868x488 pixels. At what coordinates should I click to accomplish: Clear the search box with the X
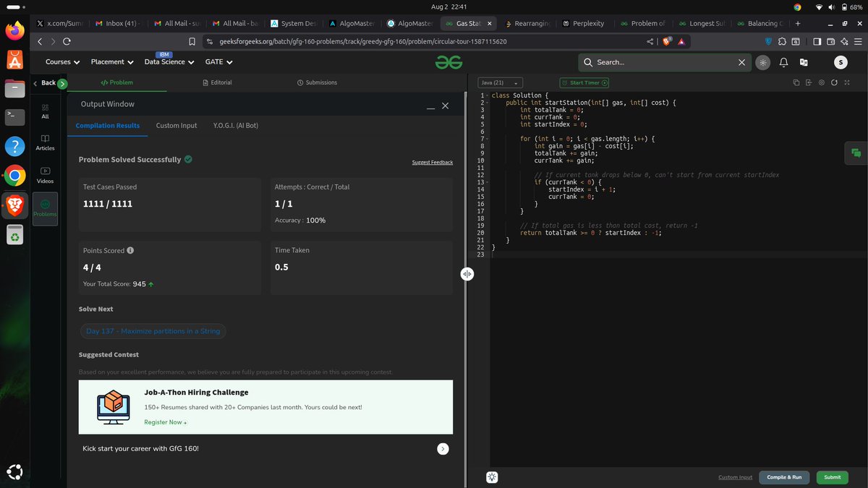point(741,62)
